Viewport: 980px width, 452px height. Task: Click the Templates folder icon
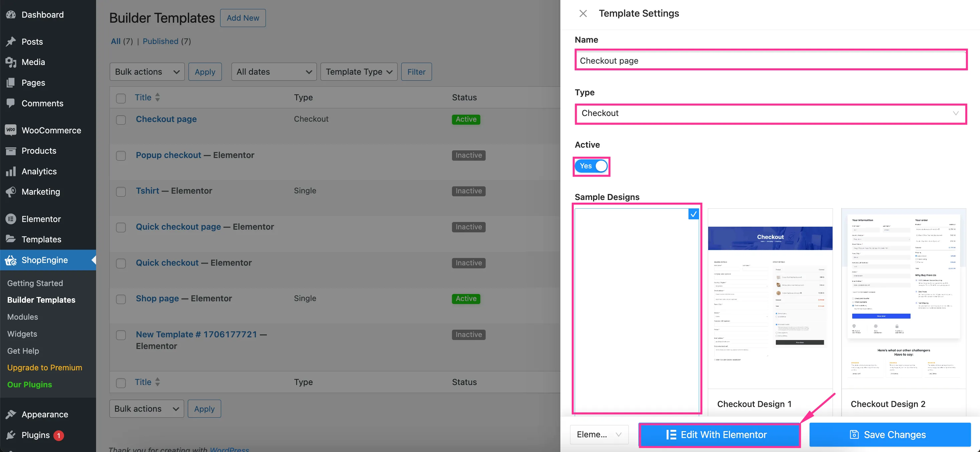coord(11,239)
